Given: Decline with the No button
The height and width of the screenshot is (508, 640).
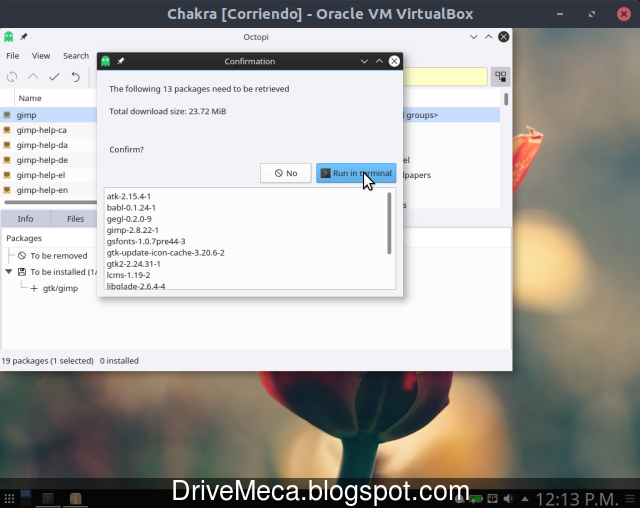Looking at the screenshot, I should point(285,173).
